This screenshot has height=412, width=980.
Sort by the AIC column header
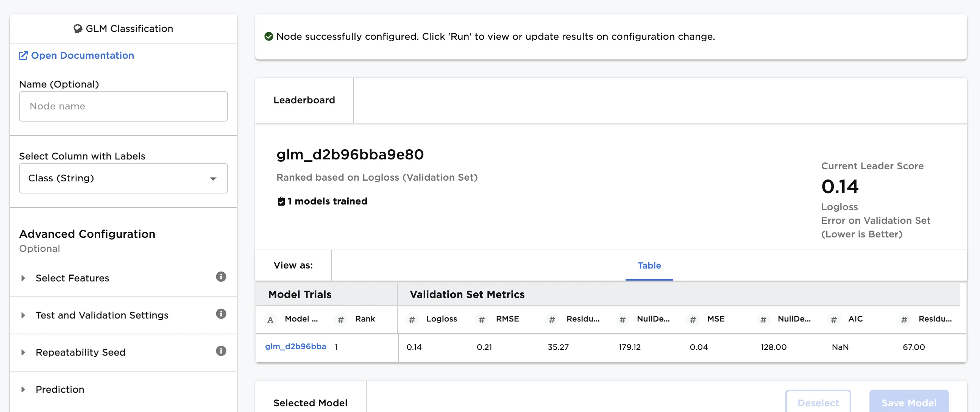pos(855,319)
